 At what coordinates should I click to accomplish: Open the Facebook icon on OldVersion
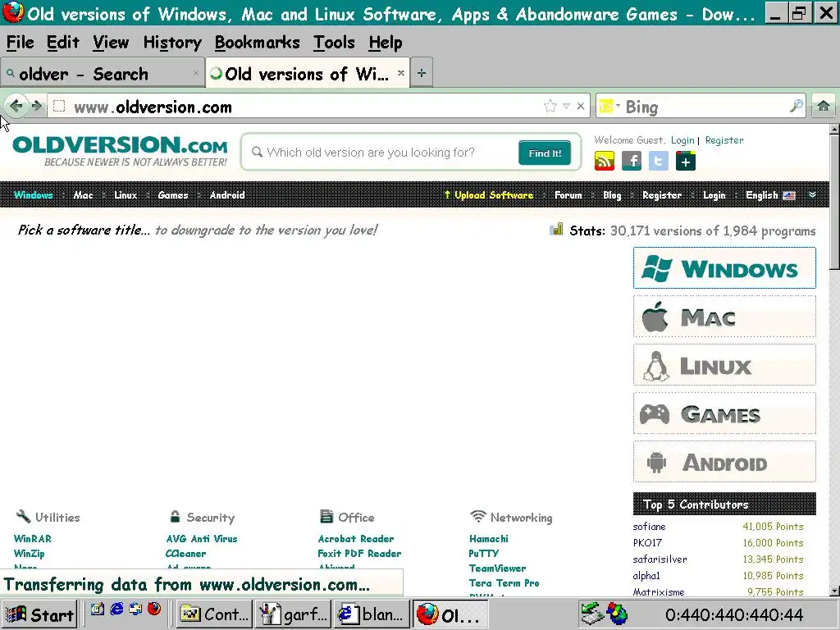point(632,161)
